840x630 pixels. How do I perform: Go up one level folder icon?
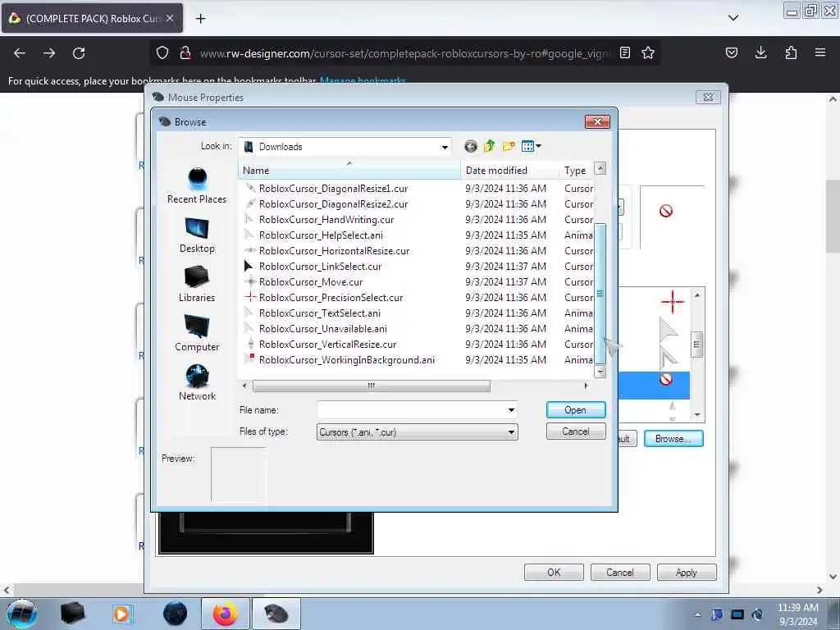489,146
